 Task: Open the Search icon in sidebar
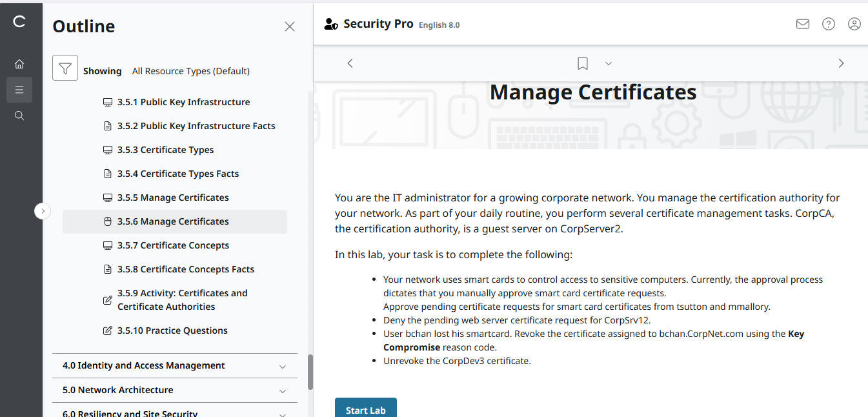[19, 115]
